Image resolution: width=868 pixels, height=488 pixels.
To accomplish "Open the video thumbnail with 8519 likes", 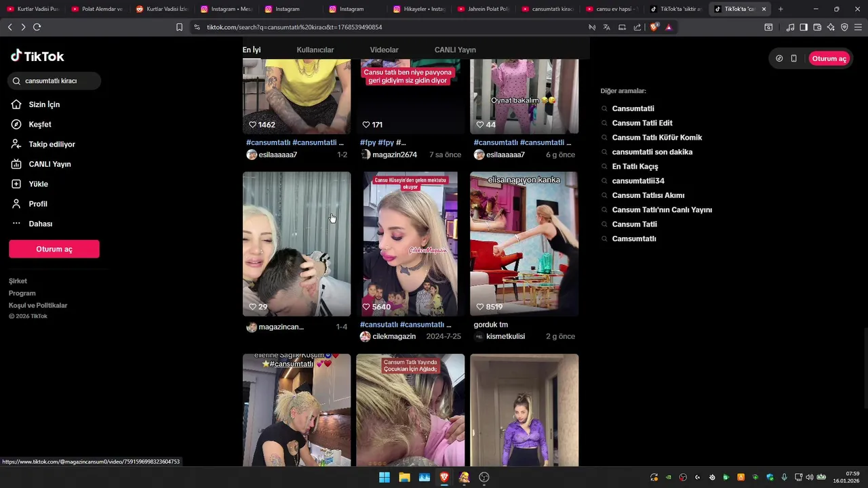I will [524, 244].
